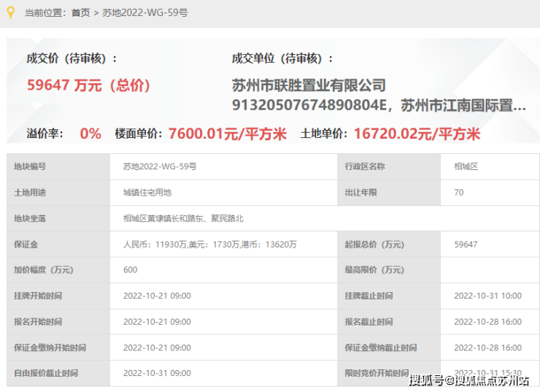Click the 起报总价 value 59647

coord(466,245)
